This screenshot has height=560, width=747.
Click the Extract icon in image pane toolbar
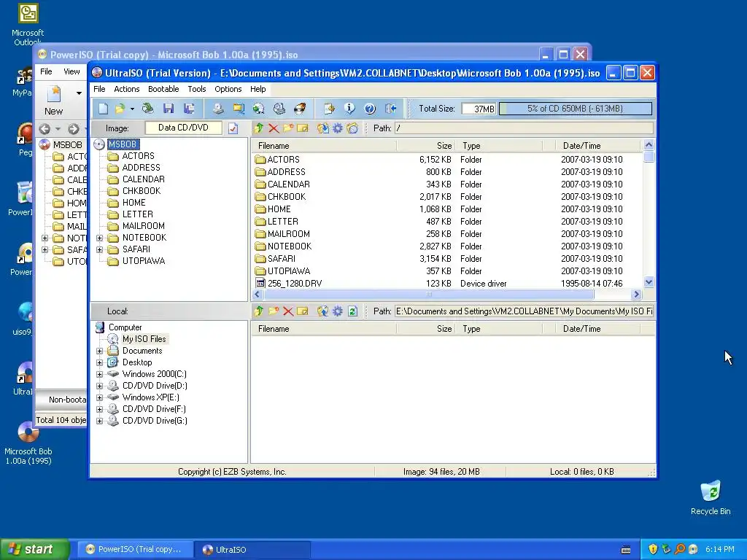[322, 128]
